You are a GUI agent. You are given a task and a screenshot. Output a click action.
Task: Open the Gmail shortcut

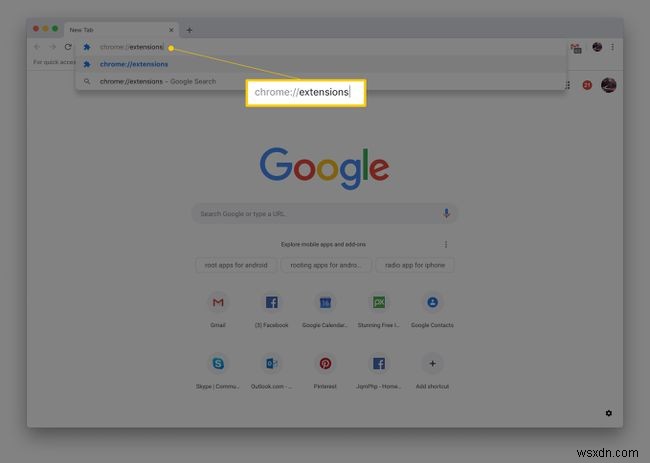pos(218,310)
